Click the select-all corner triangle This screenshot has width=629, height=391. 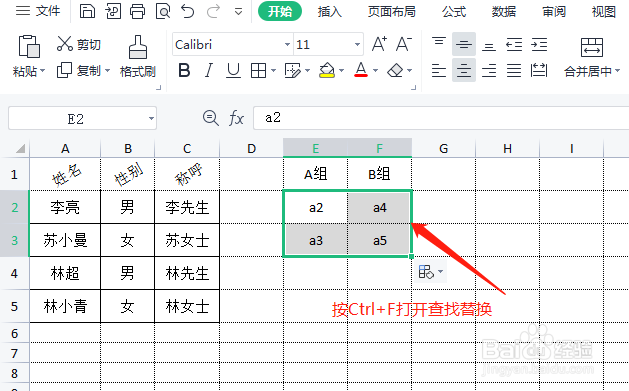[20, 149]
